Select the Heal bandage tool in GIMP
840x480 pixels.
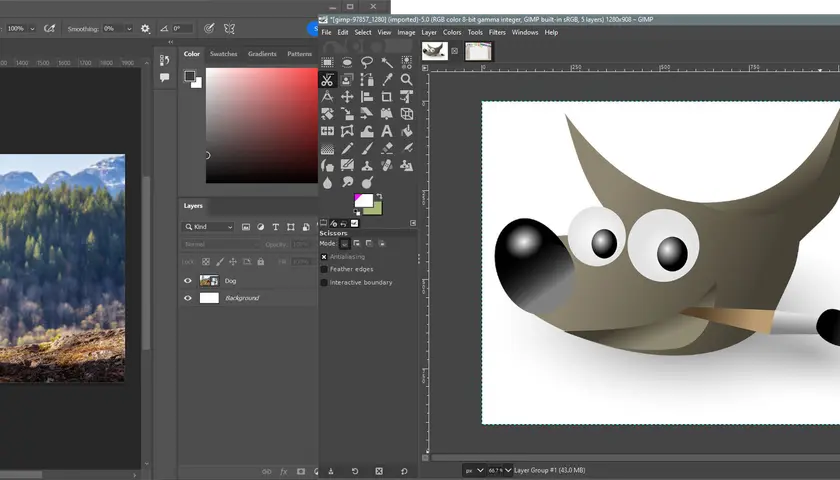[387, 166]
